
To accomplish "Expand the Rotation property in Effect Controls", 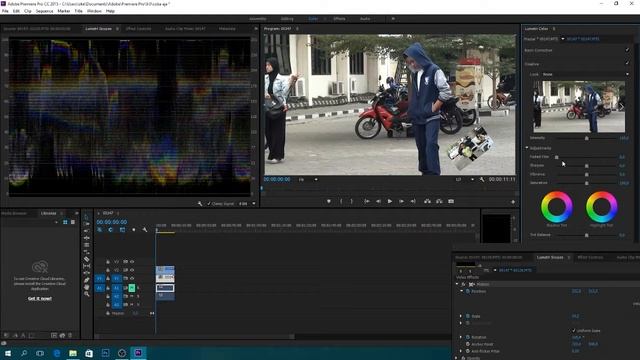I will (461, 337).
